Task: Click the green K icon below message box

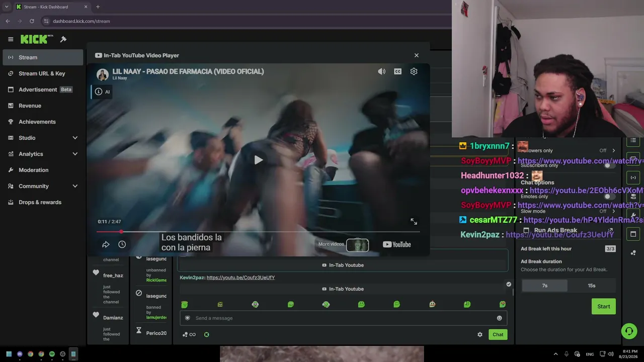Action: [206, 334]
